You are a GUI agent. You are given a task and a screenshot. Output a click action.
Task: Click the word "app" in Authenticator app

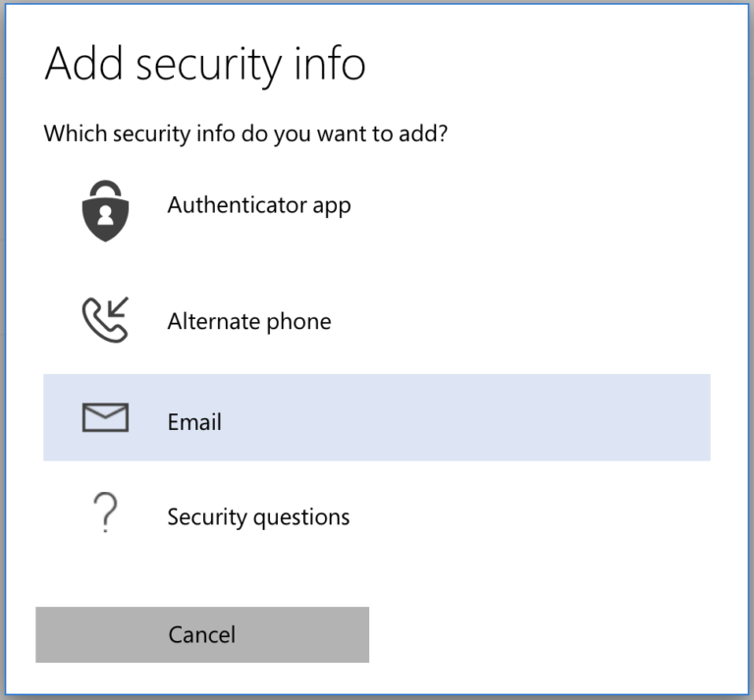(331, 206)
